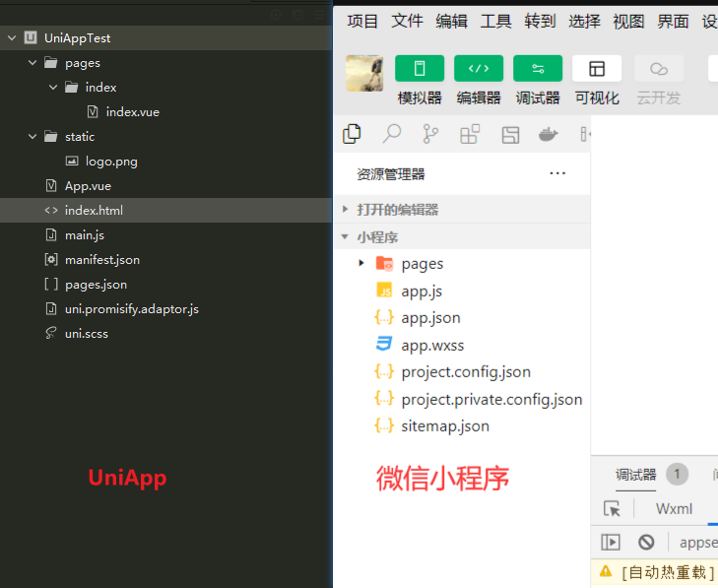Click the manifest.json gear file icon
This screenshot has height=588, width=718.
click(x=51, y=260)
